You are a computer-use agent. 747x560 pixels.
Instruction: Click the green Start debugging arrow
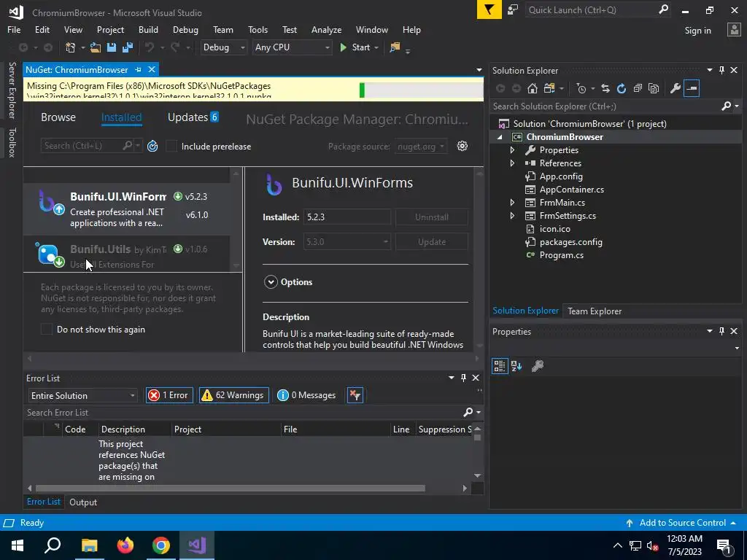pos(343,47)
